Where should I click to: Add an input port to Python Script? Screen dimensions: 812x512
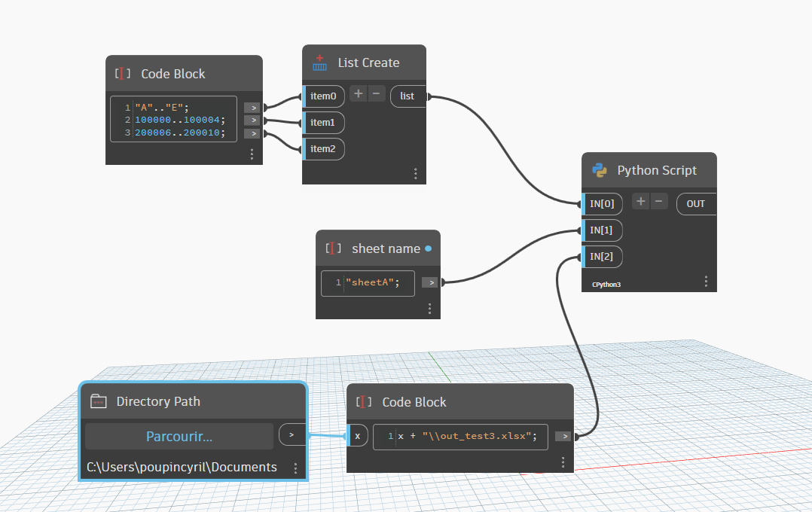[640, 201]
